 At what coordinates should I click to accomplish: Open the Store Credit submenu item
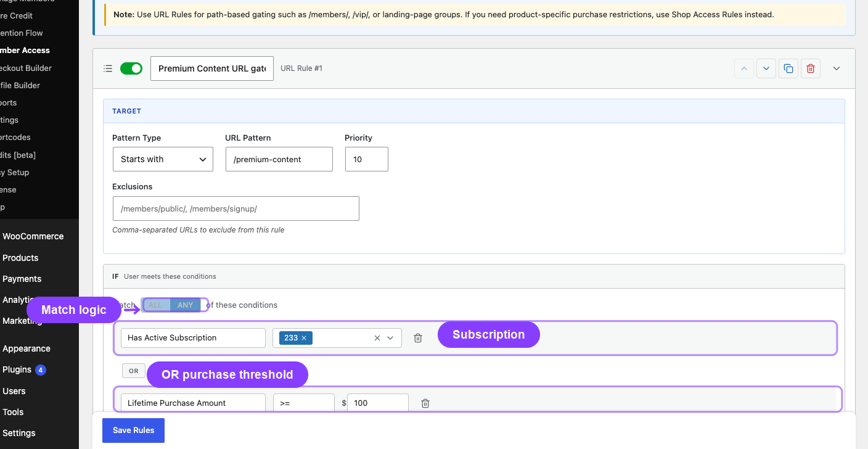click(x=17, y=15)
